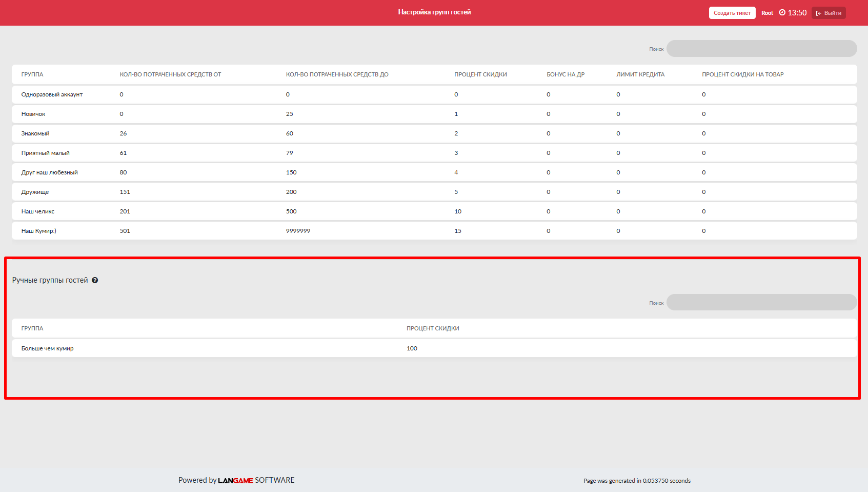Viewport: 868px width, 492px height.
Task: Select the Приятный малый group row
Action: [x=434, y=153]
